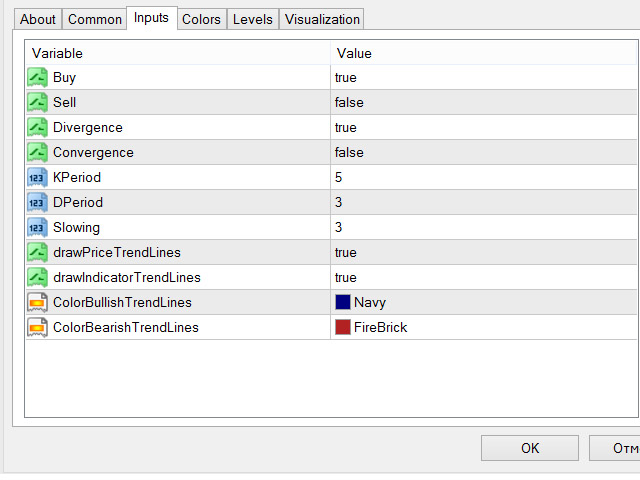The width and height of the screenshot is (640, 480).
Task: Click the drawPriceTrendLines boolean icon
Action: point(37,252)
